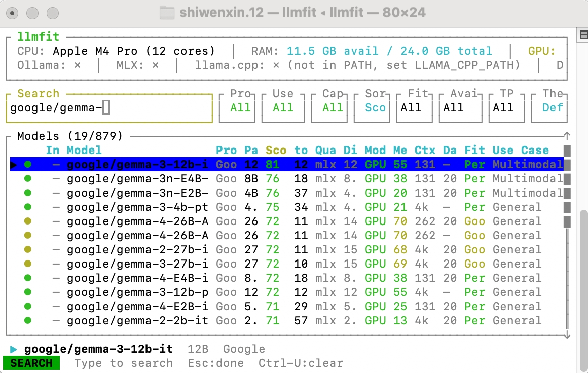Select the google/gemma-2-27b-i row
Image resolution: width=588 pixels, height=373 pixels.
[x=287, y=250]
